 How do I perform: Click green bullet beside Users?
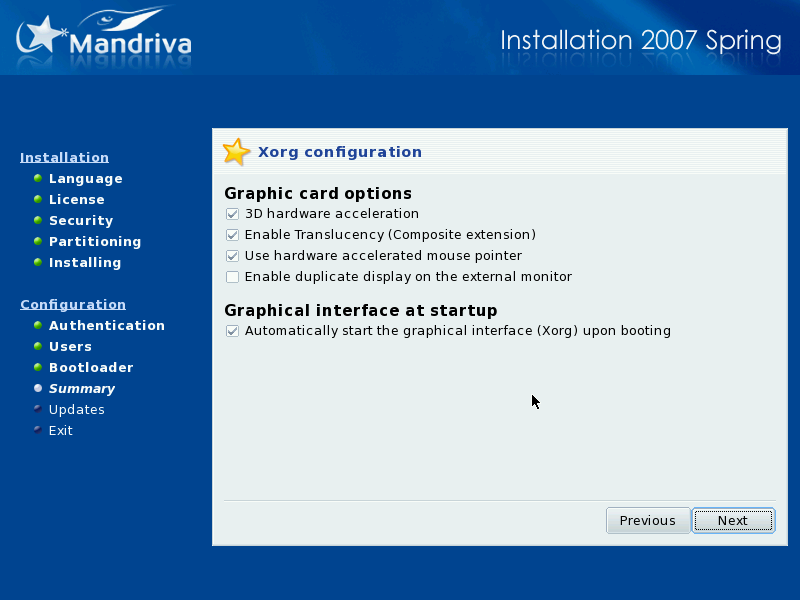(38, 346)
